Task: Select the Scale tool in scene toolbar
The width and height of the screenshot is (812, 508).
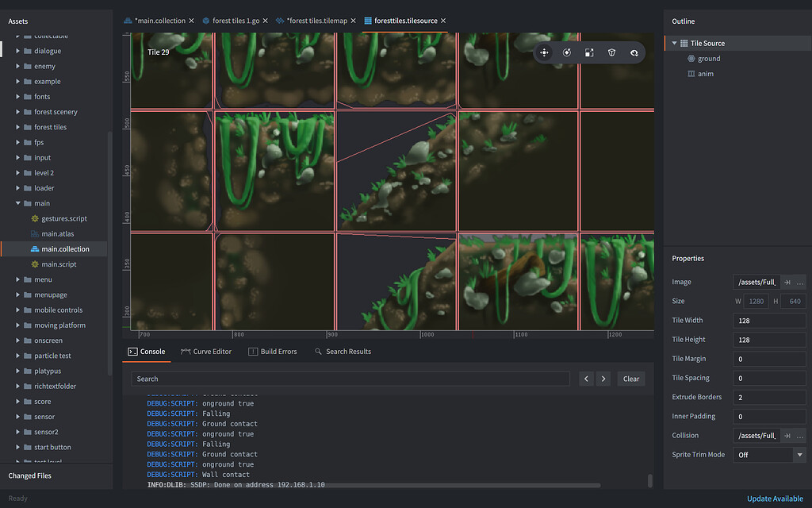Action: pyautogui.click(x=588, y=52)
